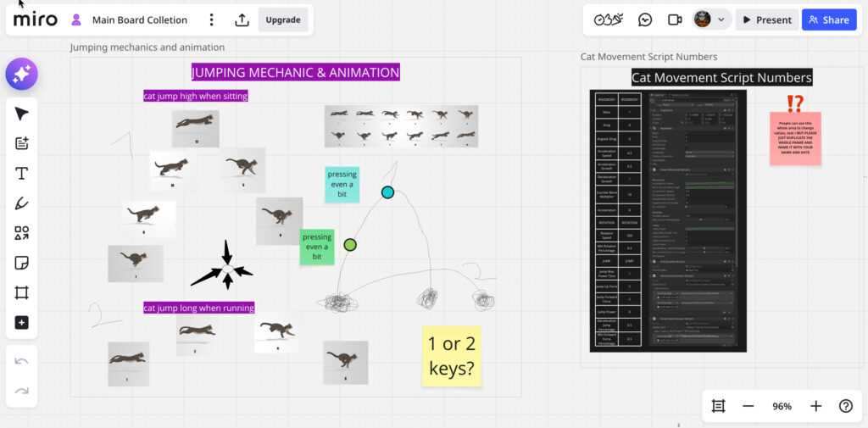Image resolution: width=868 pixels, height=428 pixels.
Task: Open the Shapes and lines tool
Action: coord(22,233)
